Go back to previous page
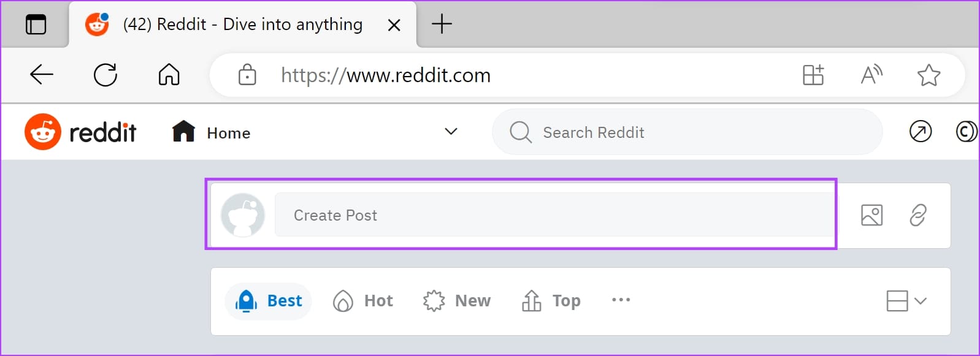The width and height of the screenshot is (980, 356). (42, 75)
